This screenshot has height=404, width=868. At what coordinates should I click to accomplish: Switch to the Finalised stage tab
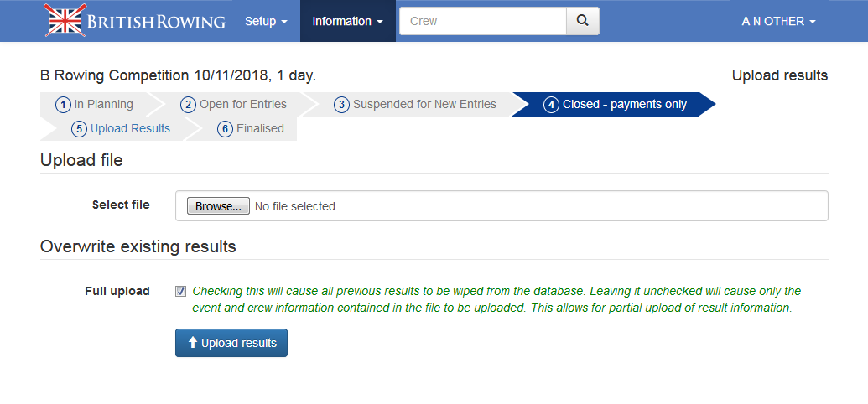260,128
